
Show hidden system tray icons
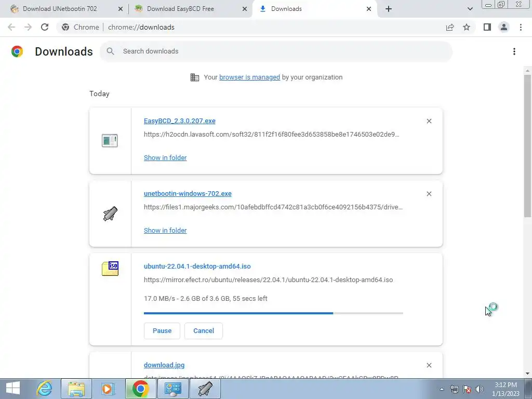coord(442,389)
